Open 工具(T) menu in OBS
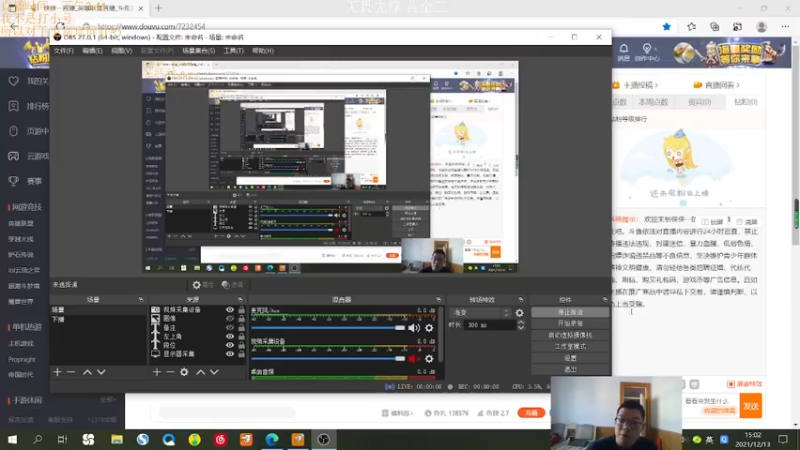 [x=233, y=51]
